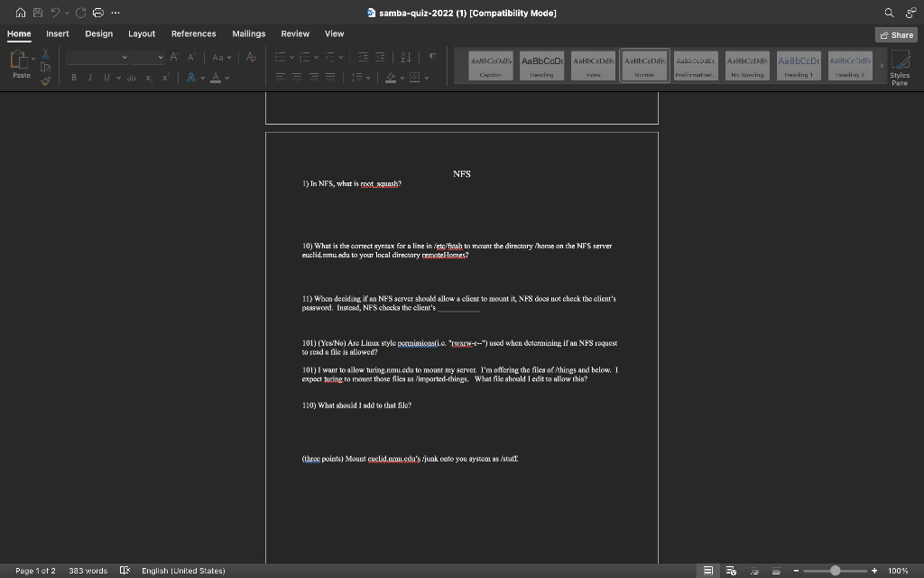Expand the bullet list style dropdown
The width and height of the screenshot is (924, 578).
(292, 57)
